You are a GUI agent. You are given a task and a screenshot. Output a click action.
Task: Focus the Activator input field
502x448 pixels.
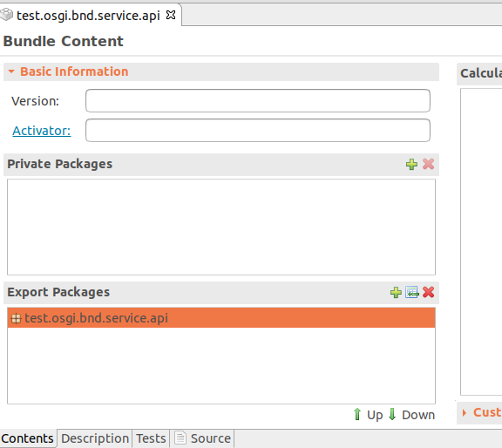coord(258,131)
